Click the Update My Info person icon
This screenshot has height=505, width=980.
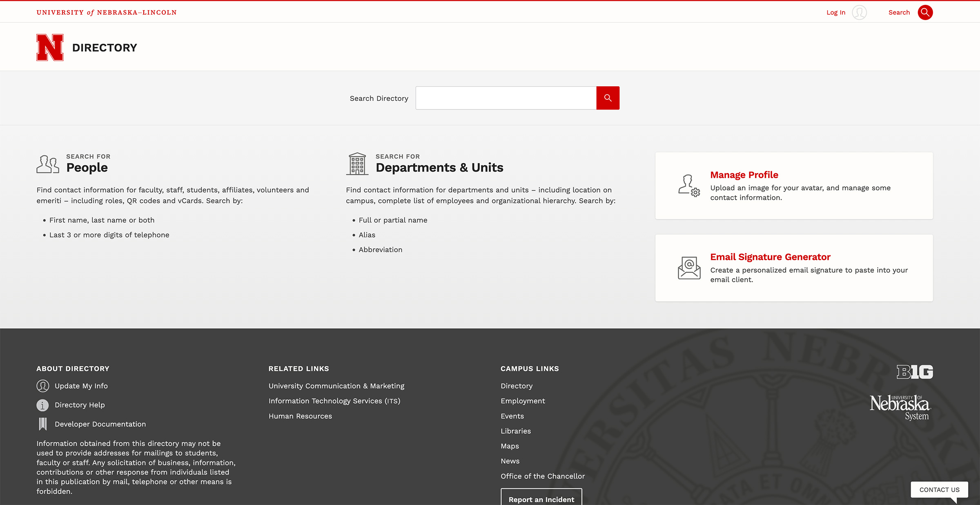[x=42, y=386]
